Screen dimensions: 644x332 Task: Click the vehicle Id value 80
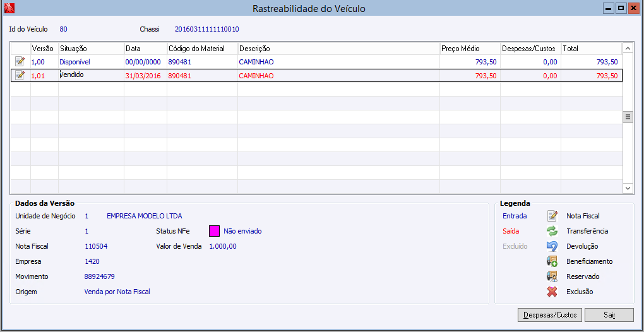[63, 29]
